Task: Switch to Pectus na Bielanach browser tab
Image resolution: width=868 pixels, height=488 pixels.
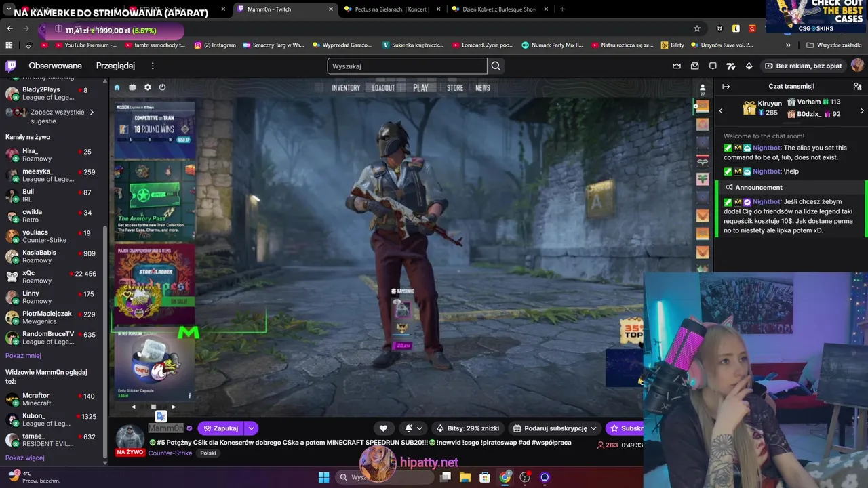Action: [x=392, y=9]
